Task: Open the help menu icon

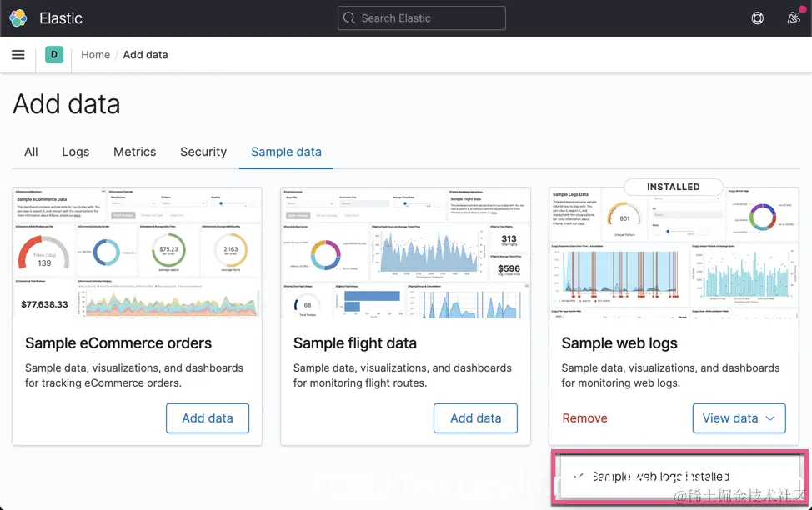Action: coord(757,18)
